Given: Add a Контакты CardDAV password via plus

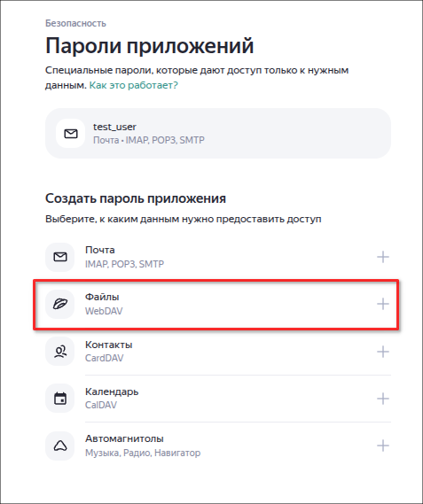Looking at the screenshot, I should click(383, 352).
